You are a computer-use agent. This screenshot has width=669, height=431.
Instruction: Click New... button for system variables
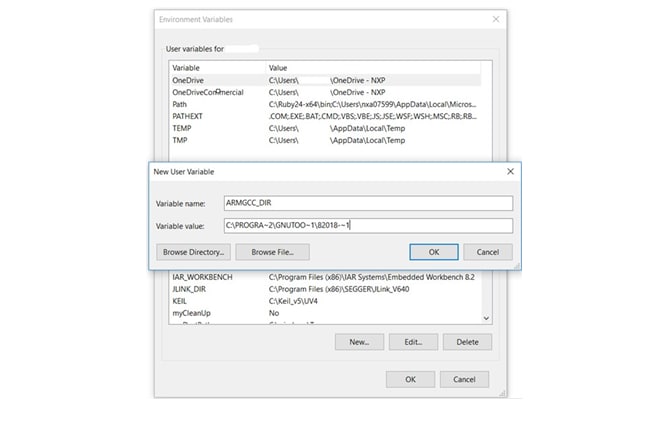tap(359, 342)
